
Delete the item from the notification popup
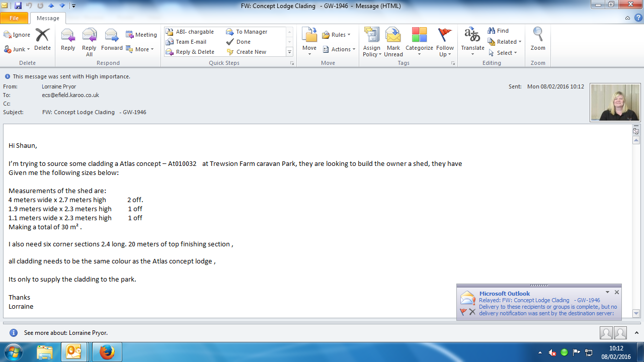point(472,312)
